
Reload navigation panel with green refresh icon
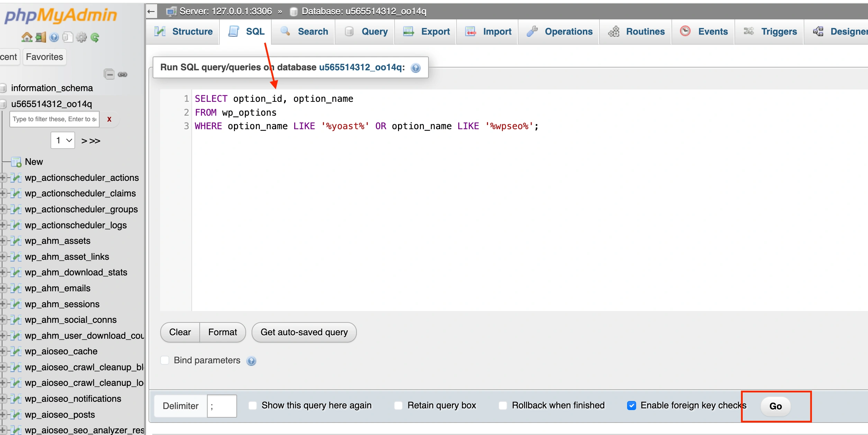pyautogui.click(x=96, y=37)
